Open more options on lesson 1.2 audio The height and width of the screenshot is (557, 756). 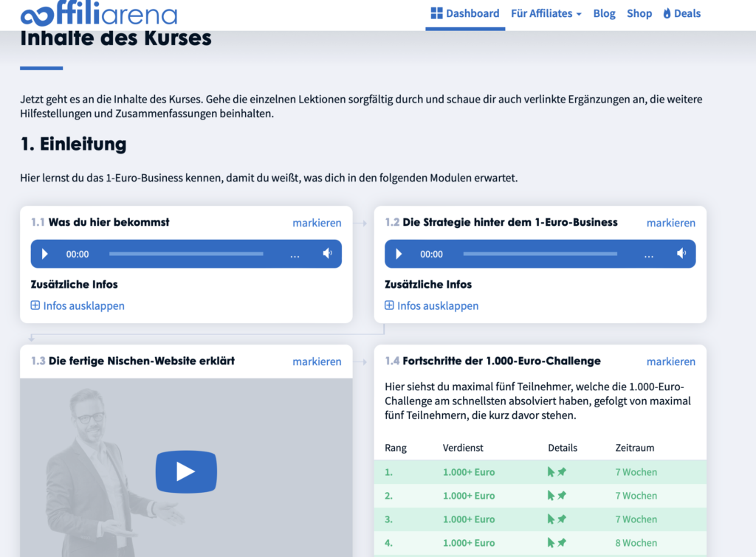click(648, 255)
